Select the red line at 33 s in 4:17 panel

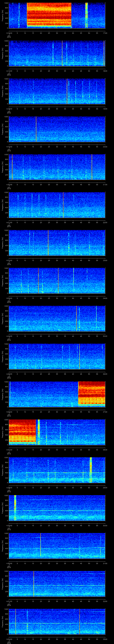(x=62, y=53)
